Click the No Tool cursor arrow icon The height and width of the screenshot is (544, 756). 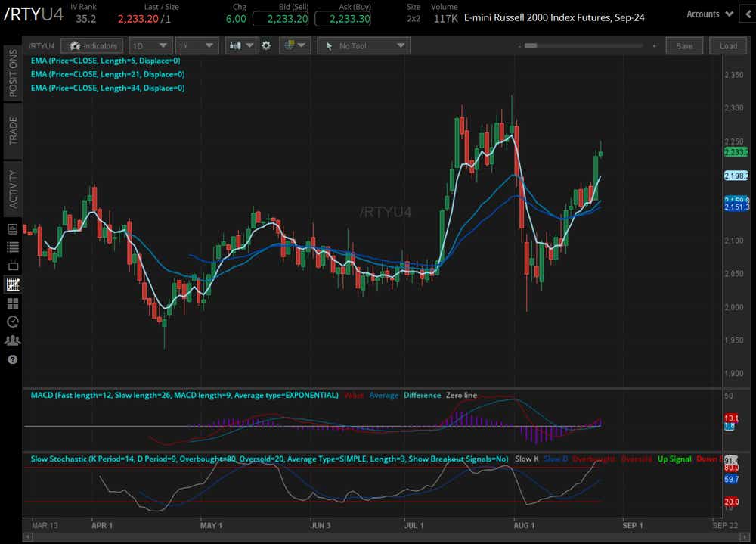click(329, 46)
